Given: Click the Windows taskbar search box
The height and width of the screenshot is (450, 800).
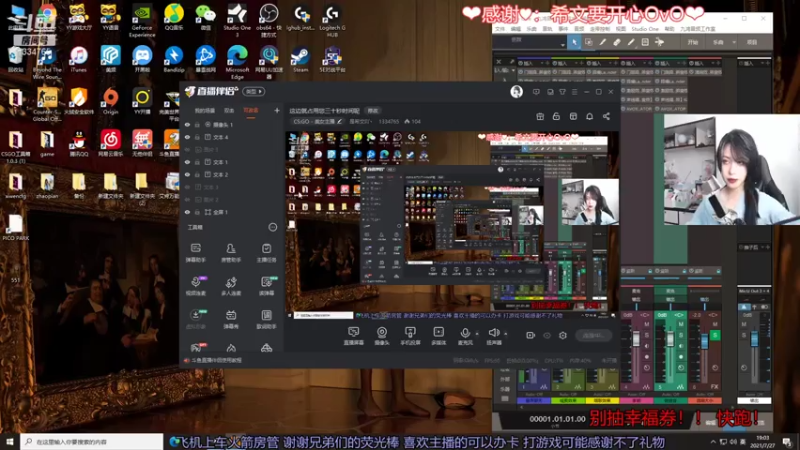Looking at the screenshot, I should [x=92, y=441].
